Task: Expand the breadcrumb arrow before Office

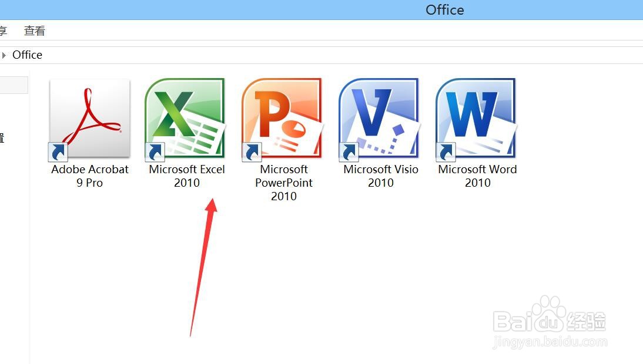Action: click(4, 55)
